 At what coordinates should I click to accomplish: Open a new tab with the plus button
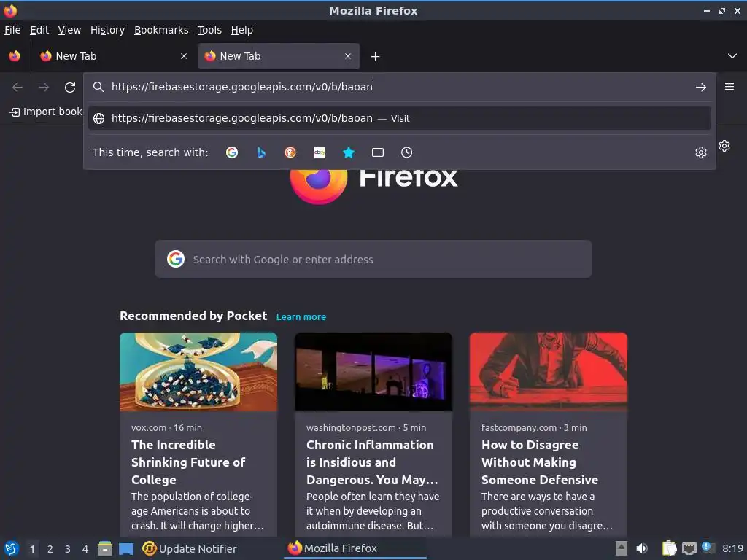(376, 57)
